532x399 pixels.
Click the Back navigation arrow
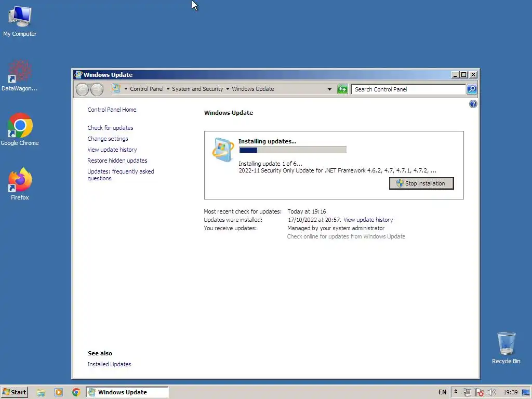(x=82, y=89)
